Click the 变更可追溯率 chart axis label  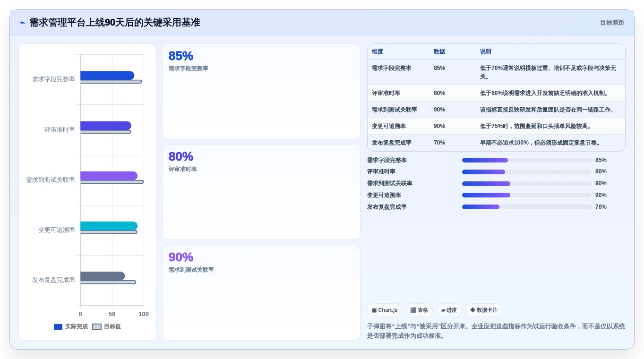tap(57, 230)
